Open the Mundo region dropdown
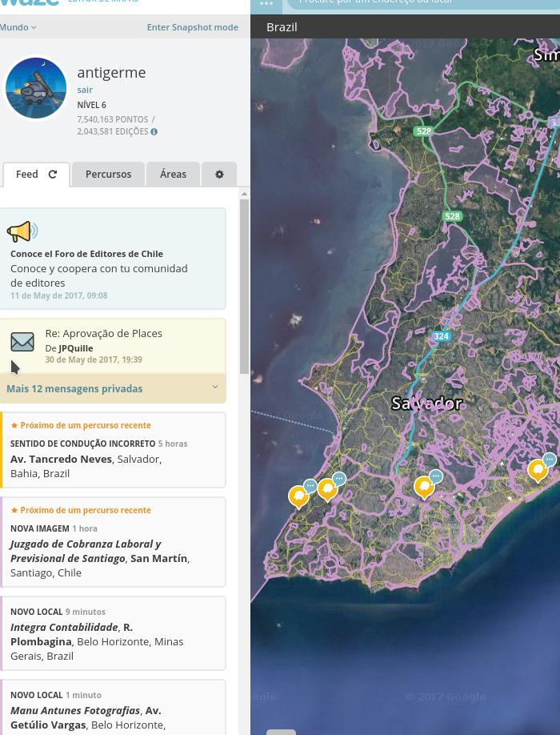The height and width of the screenshot is (735, 560). 18,27
